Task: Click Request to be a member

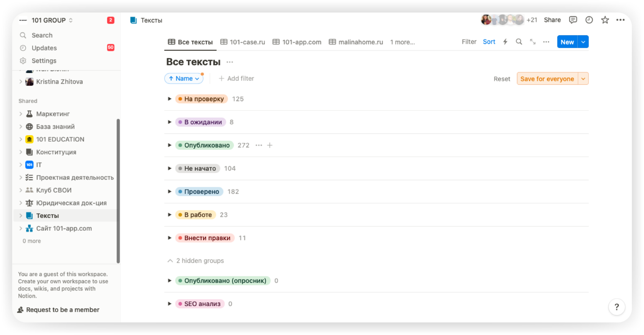Action: click(x=62, y=310)
